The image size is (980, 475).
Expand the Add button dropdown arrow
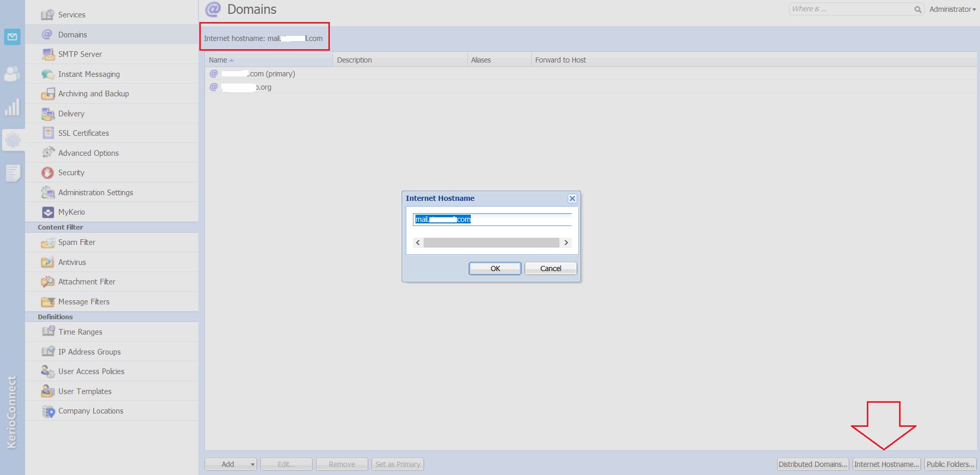point(252,464)
